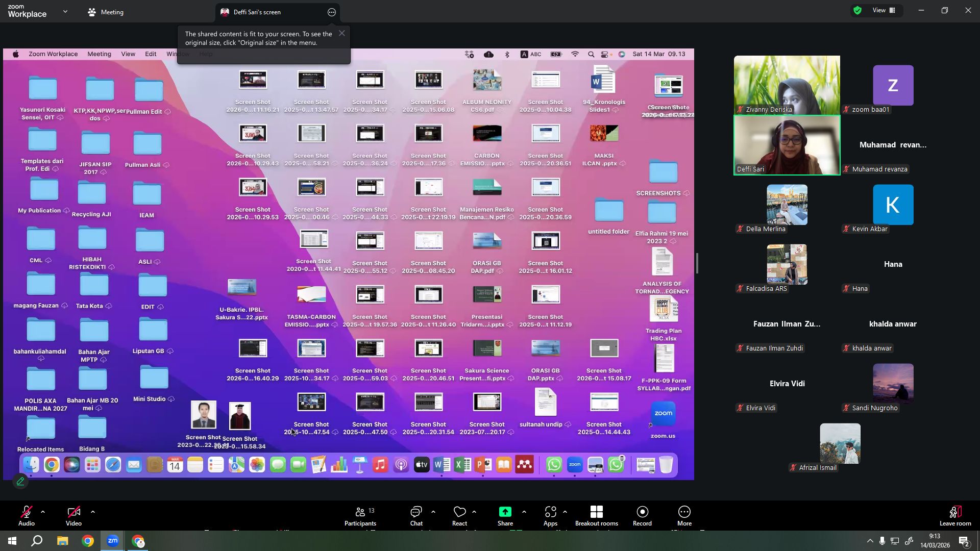
Task: Click the Bluetooth icon in shared Mac menu bar
Action: 507,54
